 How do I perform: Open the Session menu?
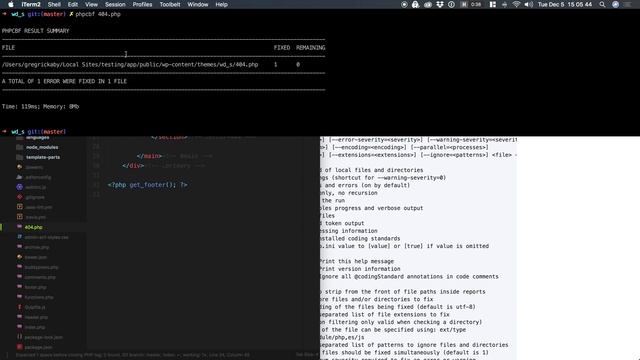coord(115,4)
